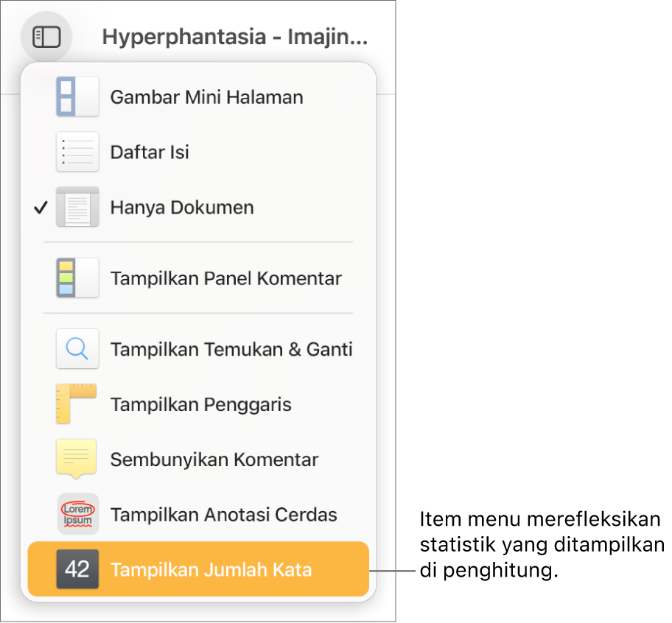Click the Gambar Mini Halaman thumbnail icon
Viewport: 672px width, 623px height.
(x=77, y=96)
